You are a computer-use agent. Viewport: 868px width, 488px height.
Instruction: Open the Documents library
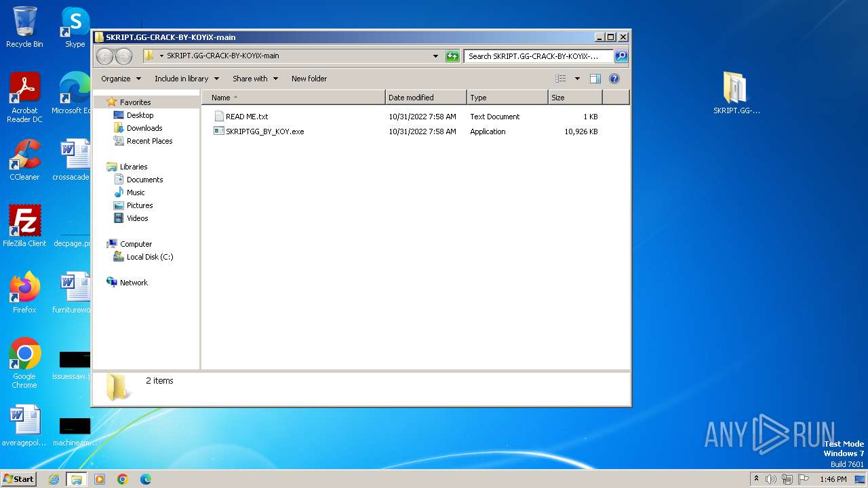[144, 180]
